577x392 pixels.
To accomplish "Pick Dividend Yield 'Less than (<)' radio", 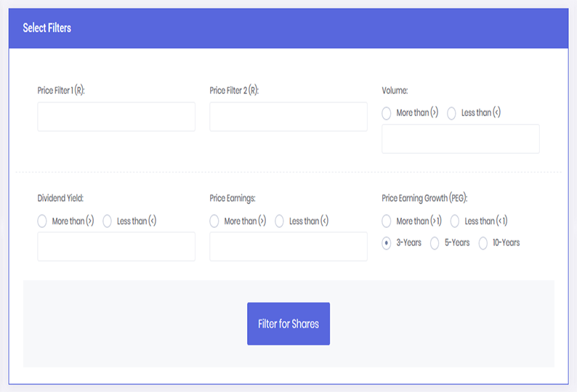I will point(108,221).
